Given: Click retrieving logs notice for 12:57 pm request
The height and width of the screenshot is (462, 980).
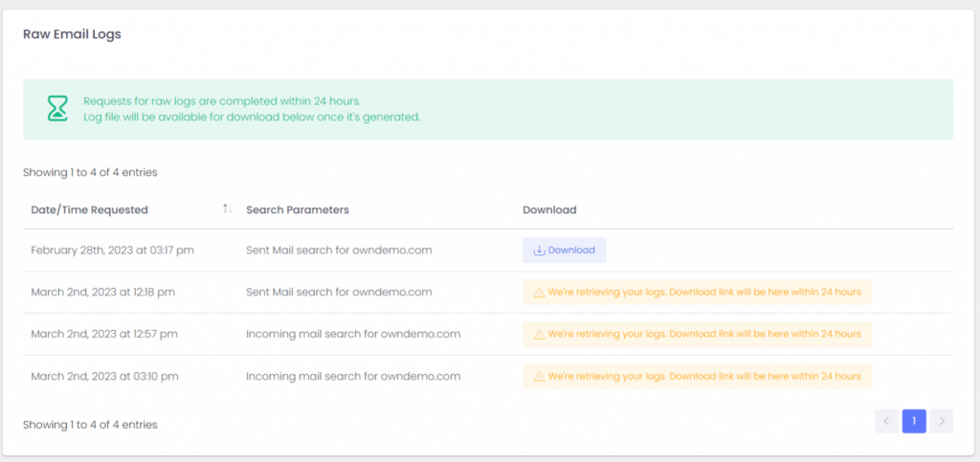Looking at the screenshot, I should click(697, 335).
